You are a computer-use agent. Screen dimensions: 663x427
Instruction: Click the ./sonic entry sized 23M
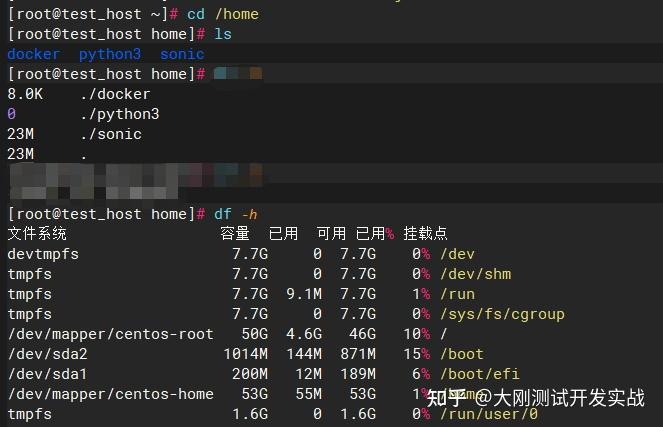(x=111, y=134)
